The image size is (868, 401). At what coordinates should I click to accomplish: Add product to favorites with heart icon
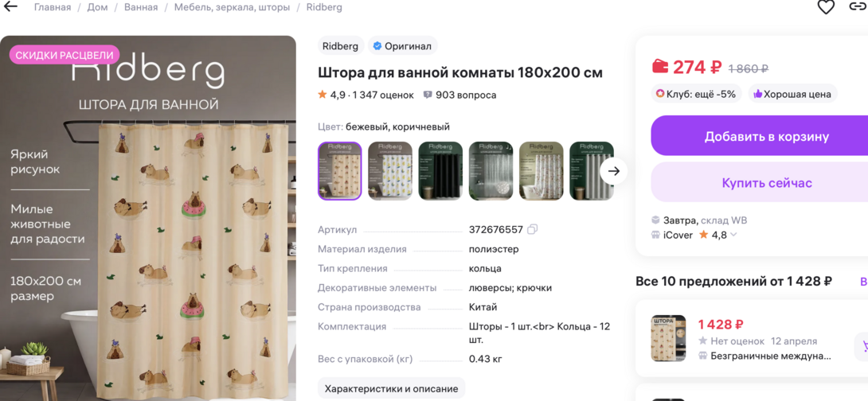(x=825, y=7)
